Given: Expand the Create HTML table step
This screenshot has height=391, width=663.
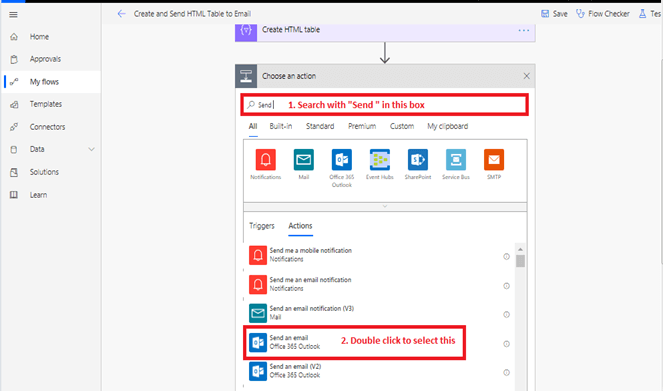Looking at the screenshot, I should 385,32.
